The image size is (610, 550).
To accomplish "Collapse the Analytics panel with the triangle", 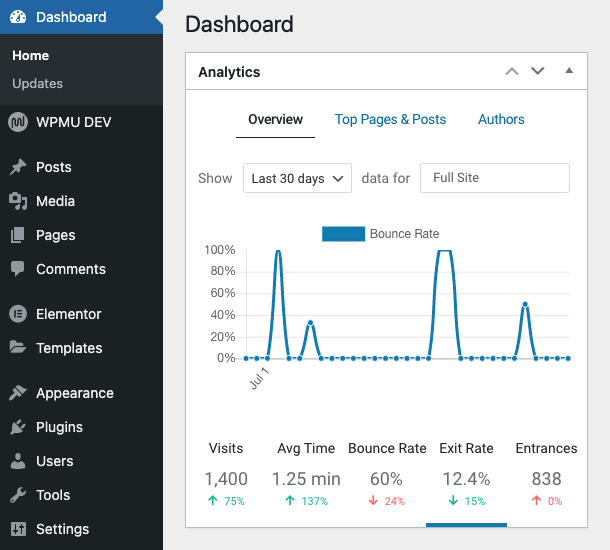I will (569, 71).
